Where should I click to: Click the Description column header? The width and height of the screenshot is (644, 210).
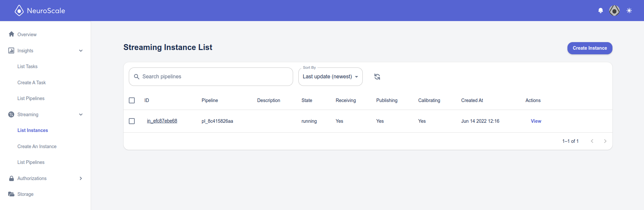coord(268,100)
